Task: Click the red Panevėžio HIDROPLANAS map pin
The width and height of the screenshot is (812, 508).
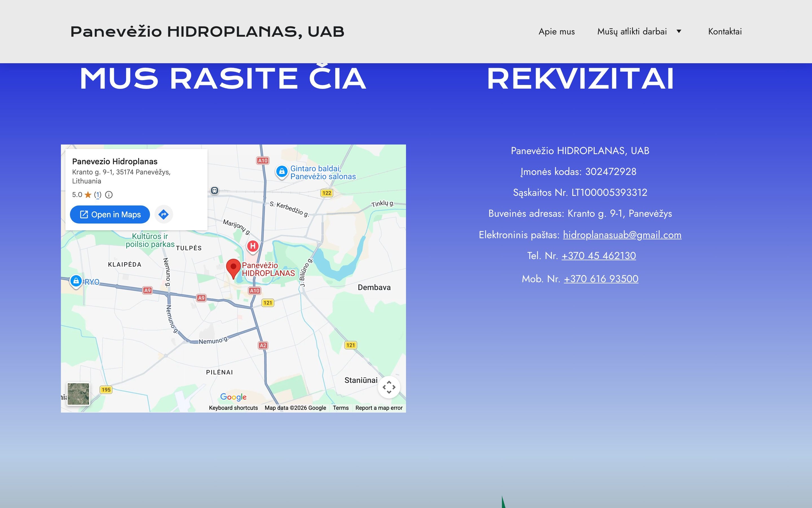Action: click(233, 269)
